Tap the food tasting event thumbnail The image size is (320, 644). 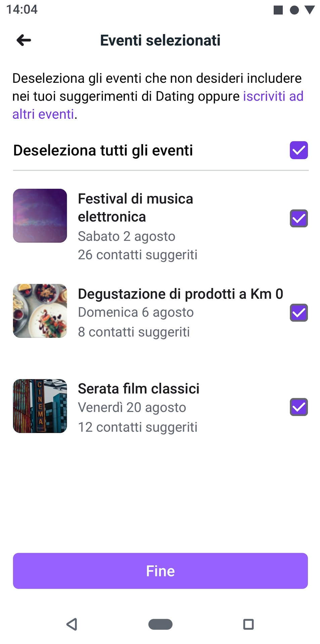click(40, 311)
